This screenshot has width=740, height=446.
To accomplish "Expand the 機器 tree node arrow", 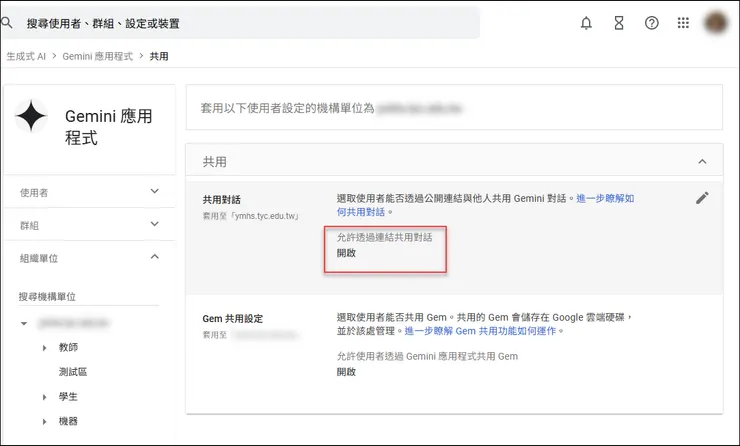I will click(44, 421).
